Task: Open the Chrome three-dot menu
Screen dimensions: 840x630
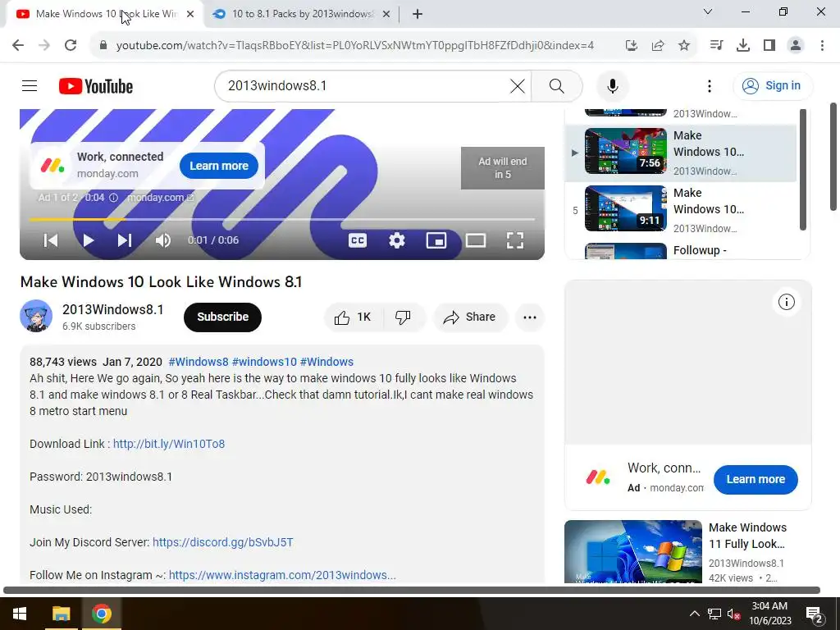Action: click(x=822, y=46)
